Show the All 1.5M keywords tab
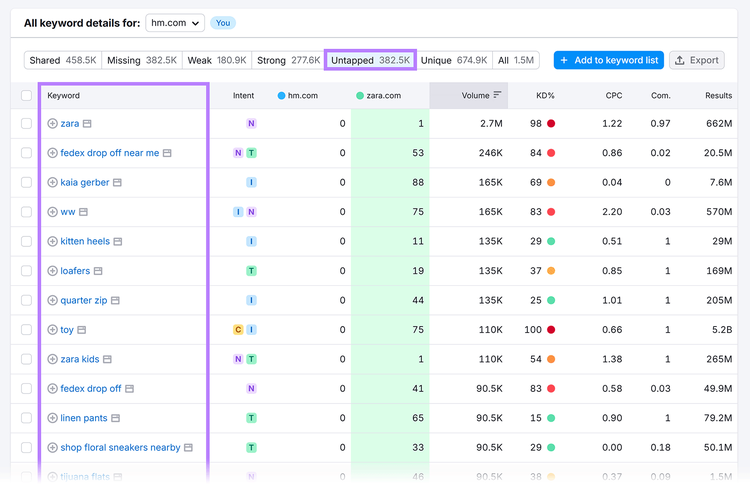Image resolution: width=750 pixels, height=487 pixels. pos(516,60)
